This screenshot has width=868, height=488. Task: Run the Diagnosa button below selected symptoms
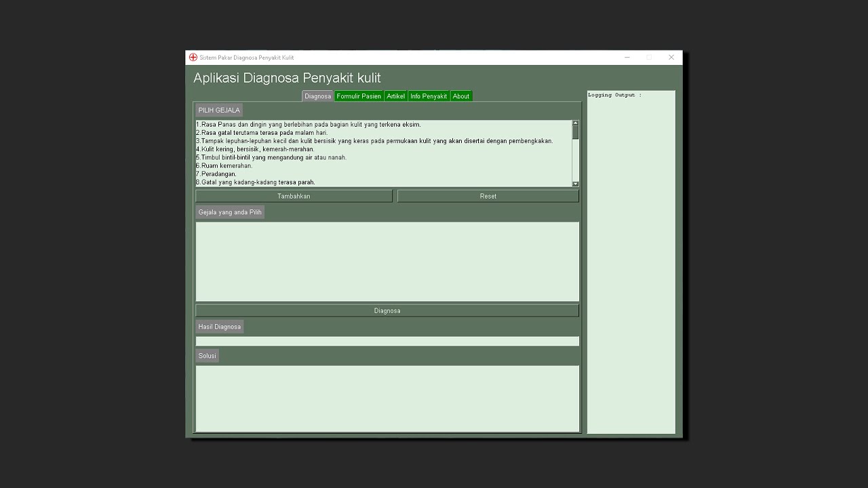[387, 310]
